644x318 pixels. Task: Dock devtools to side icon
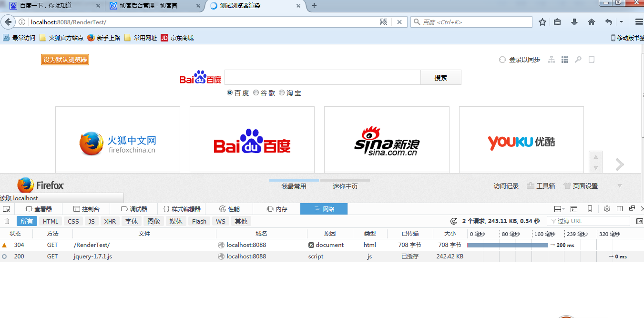620,209
